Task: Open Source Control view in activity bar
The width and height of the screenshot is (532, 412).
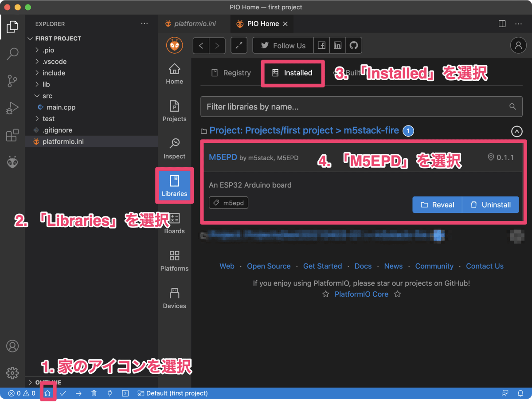Action: click(x=12, y=81)
